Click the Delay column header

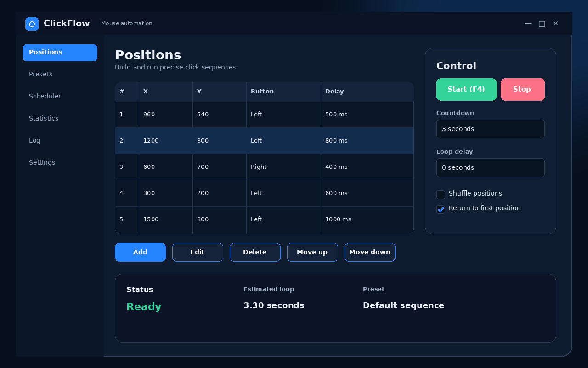367,92
